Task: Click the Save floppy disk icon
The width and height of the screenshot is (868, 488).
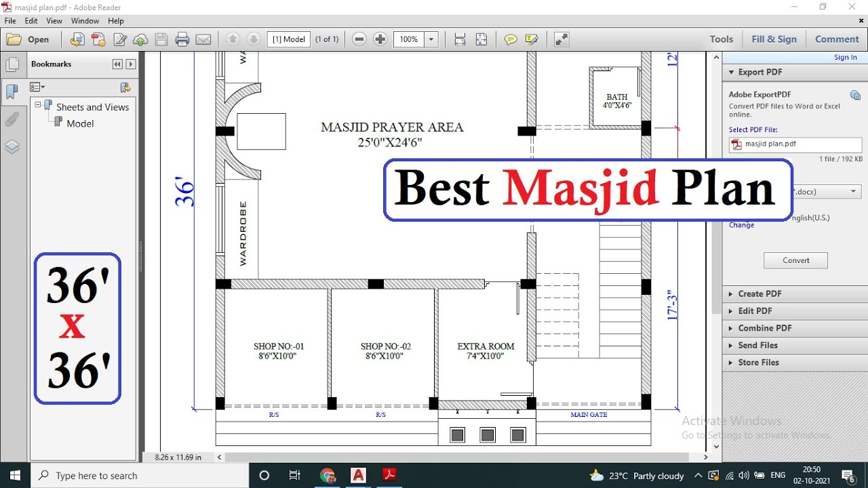Action: coord(161,39)
